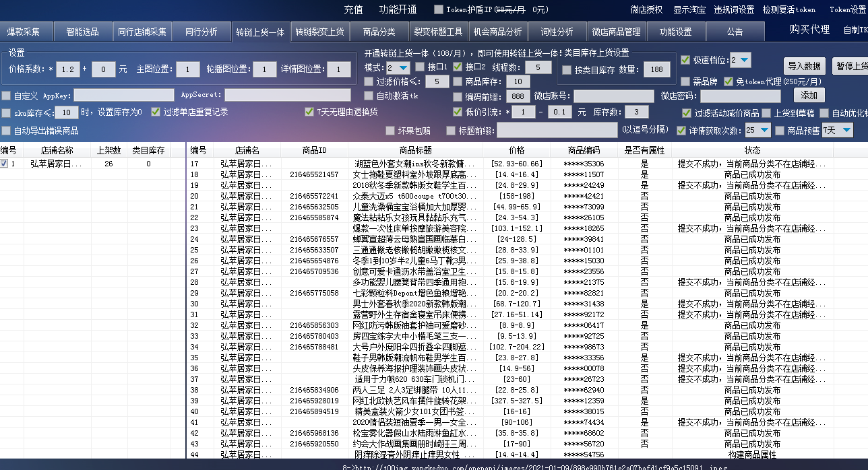The height and width of the screenshot is (470, 868).
Task: Click the 添加 button
Action: pyautogui.click(x=809, y=95)
